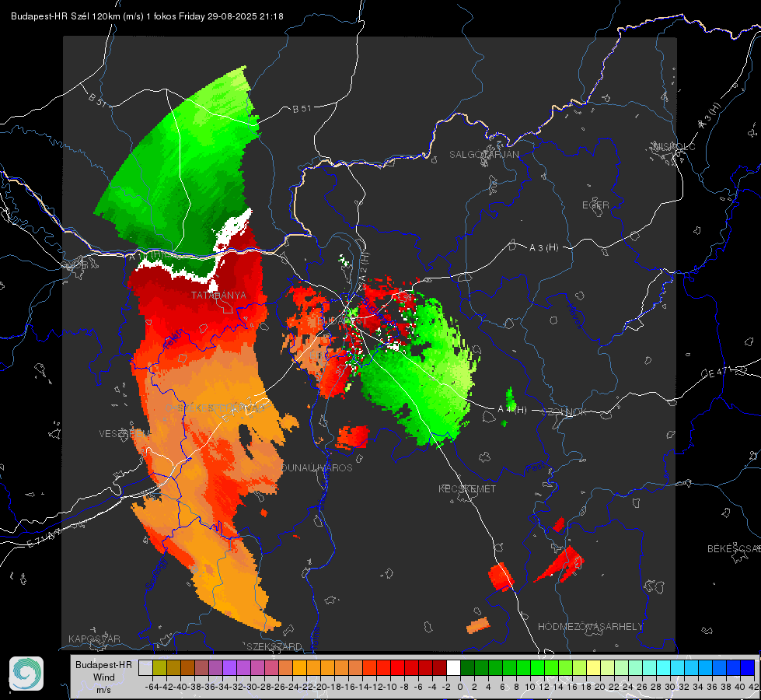Click the BUDAPEST city label on map
The width and height of the screenshot is (761, 700).
click(x=342, y=321)
